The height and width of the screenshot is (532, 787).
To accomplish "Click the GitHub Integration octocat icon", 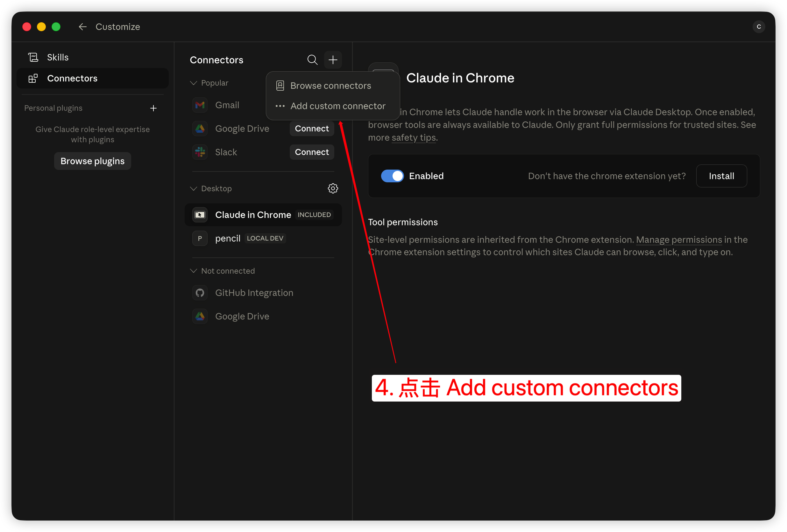I will pyautogui.click(x=200, y=293).
